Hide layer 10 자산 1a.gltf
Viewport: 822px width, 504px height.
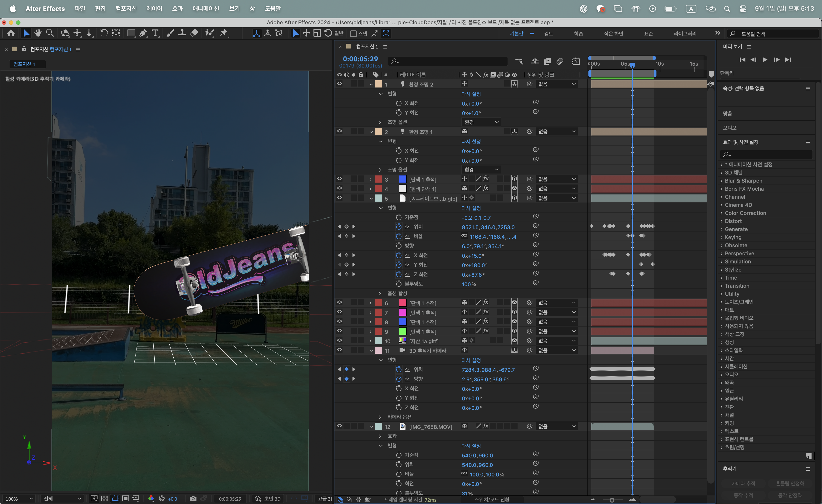[x=339, y=341]
